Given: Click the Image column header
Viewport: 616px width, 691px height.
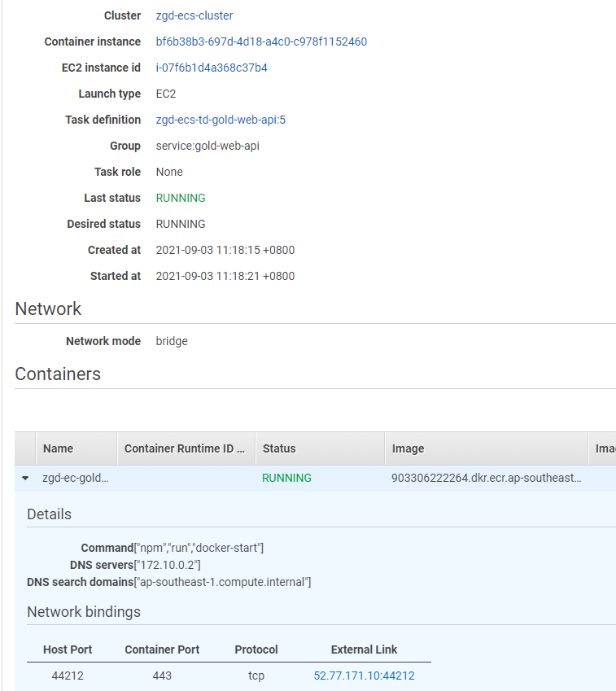Looking at the screenshot, I should (408, 448).
